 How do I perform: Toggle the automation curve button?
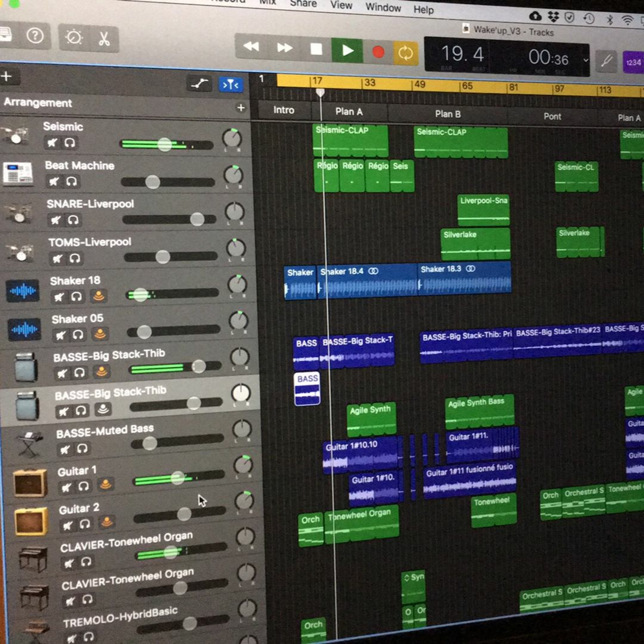199,83
